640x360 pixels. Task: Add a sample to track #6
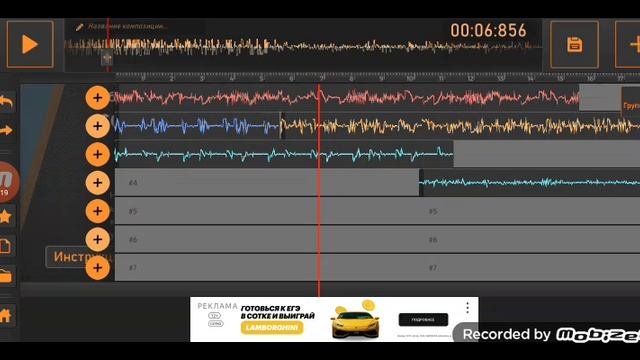coord(98,239)
